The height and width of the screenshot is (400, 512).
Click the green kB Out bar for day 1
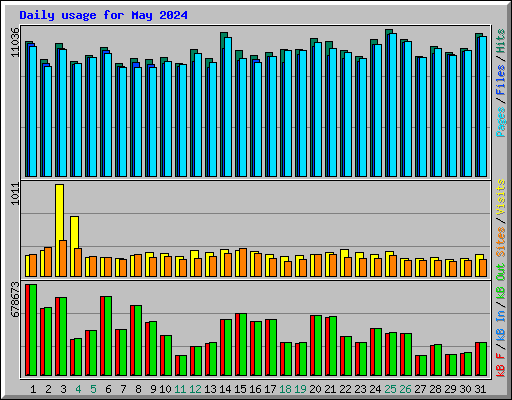coord(33,330)
